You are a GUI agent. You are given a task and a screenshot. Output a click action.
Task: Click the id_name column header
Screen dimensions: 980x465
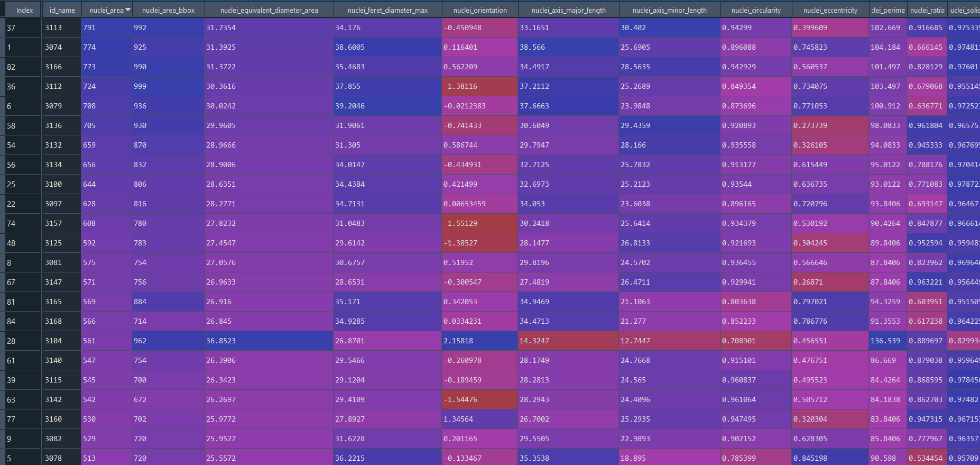click(x=62, y=10)
